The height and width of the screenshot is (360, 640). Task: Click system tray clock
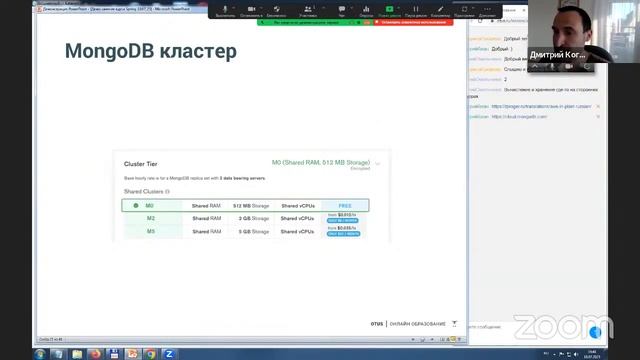(x=593, y=354)
